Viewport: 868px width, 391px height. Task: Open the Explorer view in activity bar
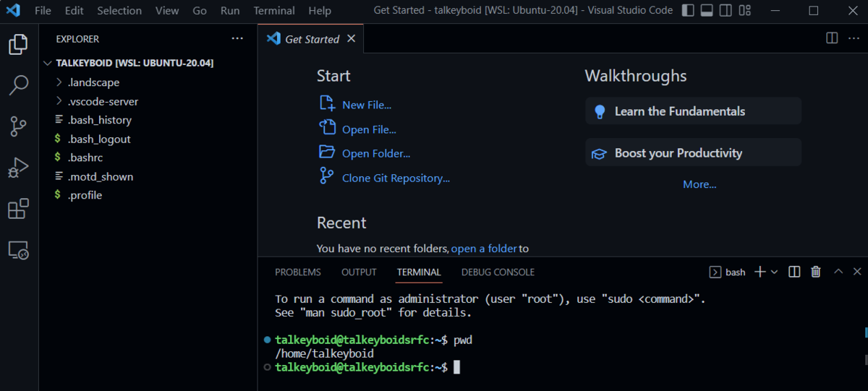point(18,45)
